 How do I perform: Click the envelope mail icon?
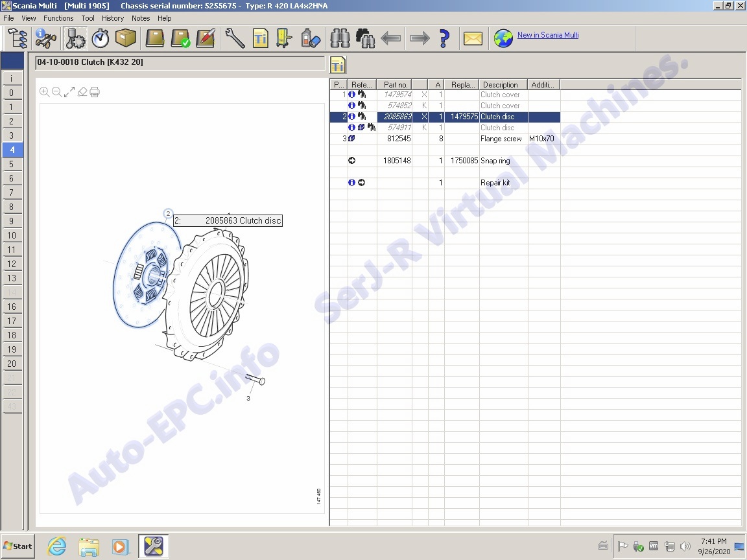point(473,39)
